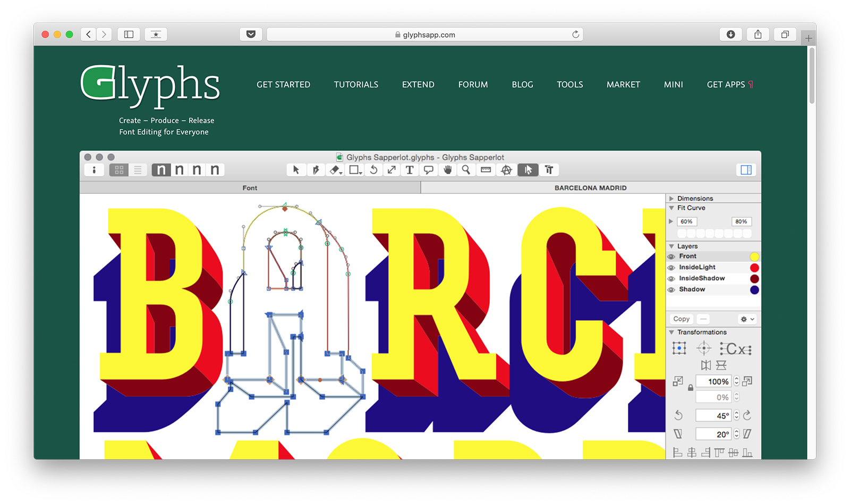Screen dimensions: 850x504
Task: Set transformation origin to Cx metrics reference
Action: (x=736, y=349)
